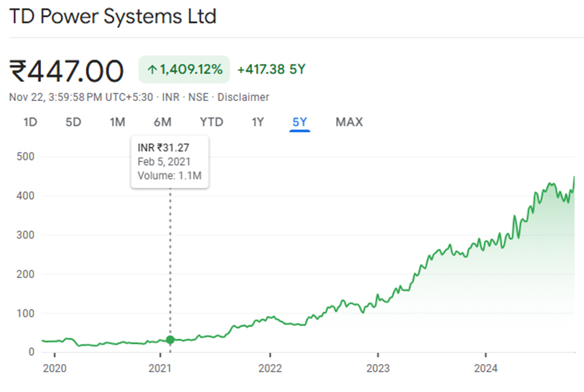
Task: Click the 200 y-axis label
Action: pos(25,275)
